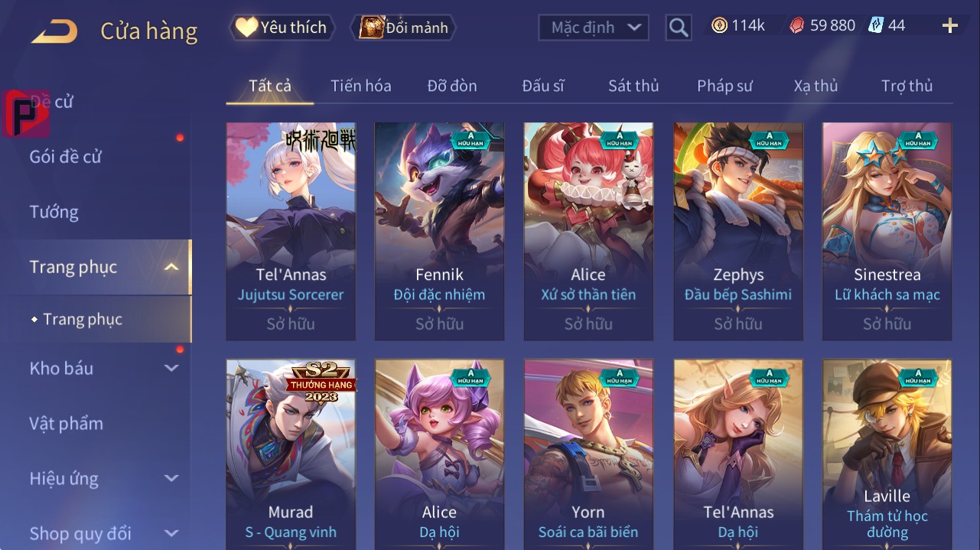Open the search magnifier icon
Screen dimensions: 980x550
(678, 28)
